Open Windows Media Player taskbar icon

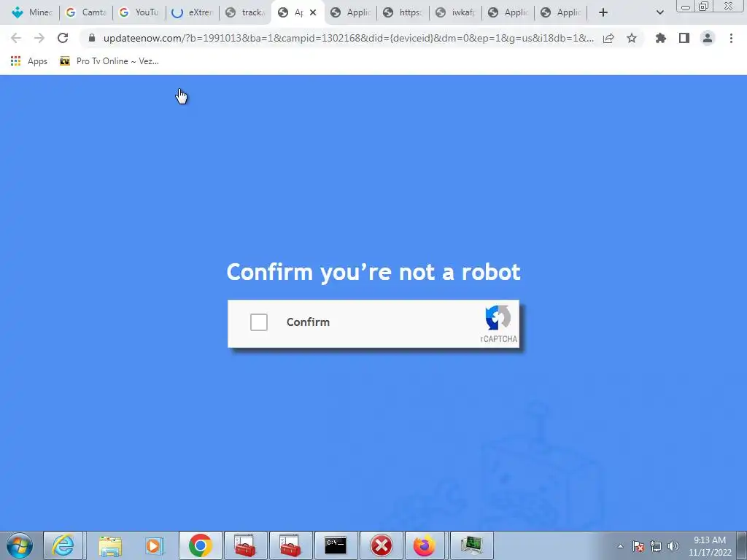pos(154,545)
